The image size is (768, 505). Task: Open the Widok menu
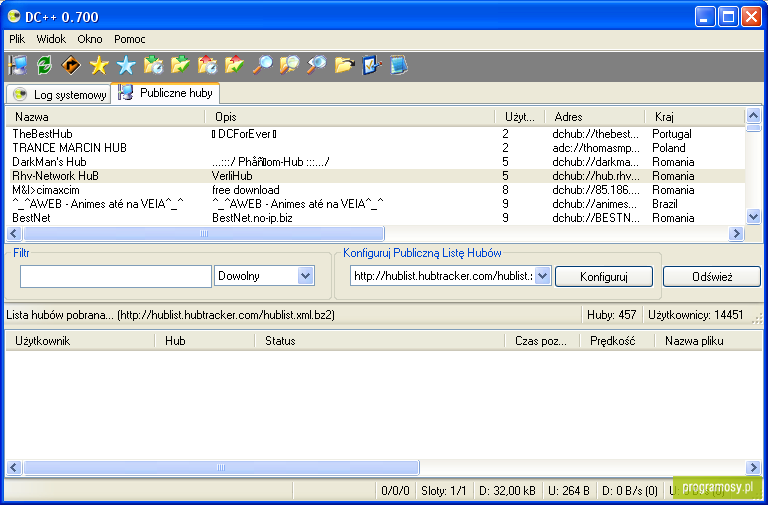tap(51, 39)
